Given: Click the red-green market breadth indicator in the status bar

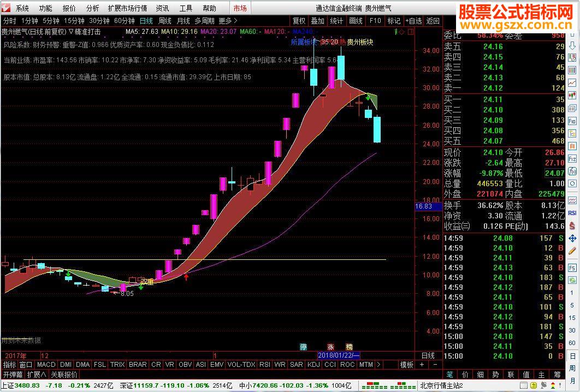Looking at the screenshot, I should coord(389,385).
